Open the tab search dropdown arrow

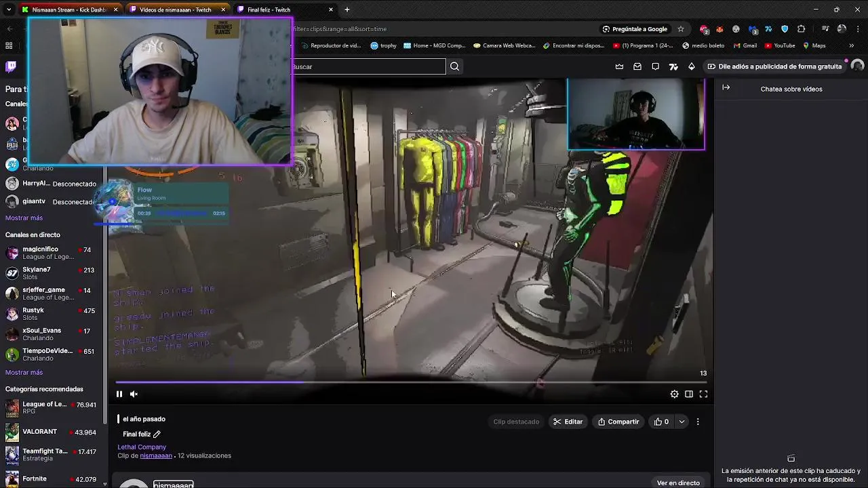(x=8, y=9)
